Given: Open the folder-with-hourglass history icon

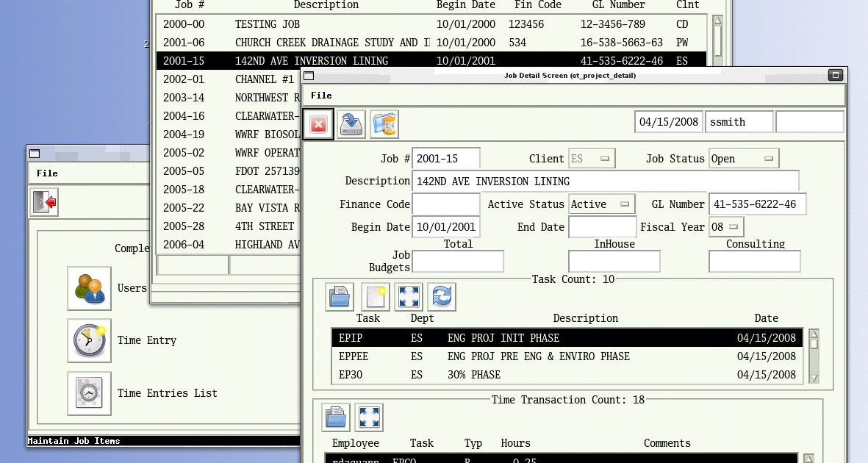Looking at the screenshot, I should tap(384, 123).
